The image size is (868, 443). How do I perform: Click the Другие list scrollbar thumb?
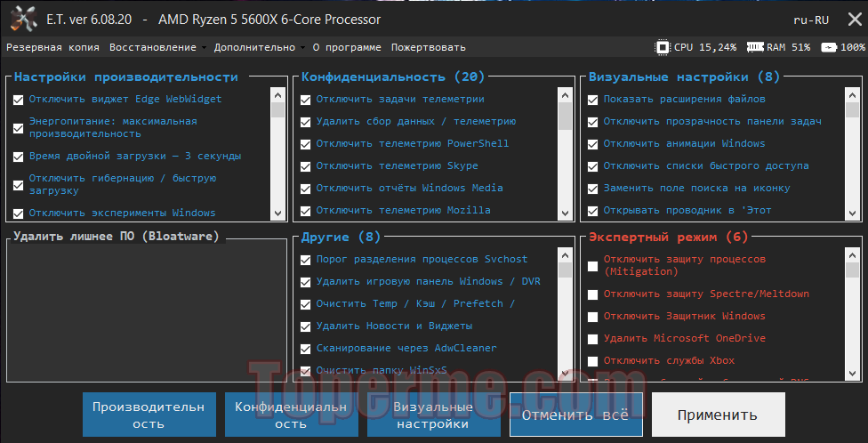tap(565, 270)
